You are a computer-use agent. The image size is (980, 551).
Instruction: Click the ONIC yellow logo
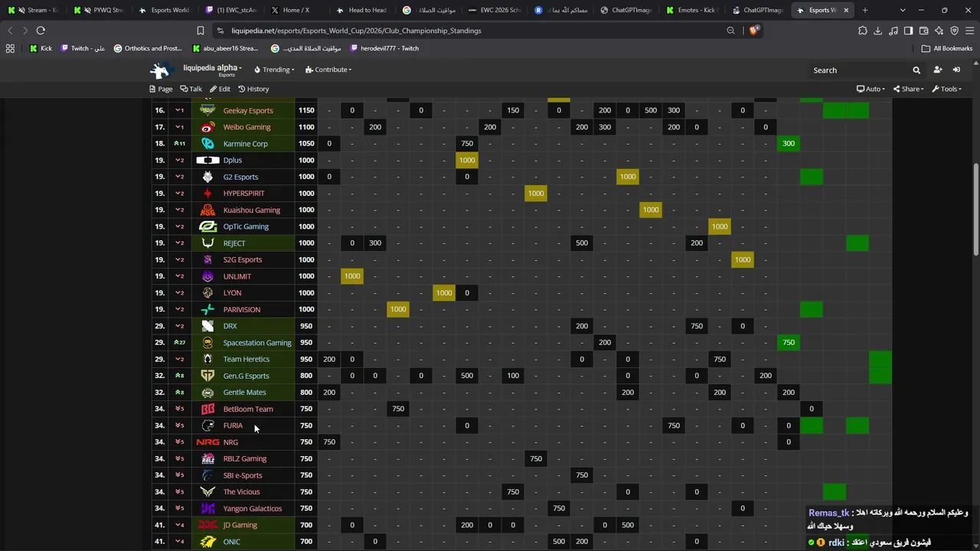click(207, 542)
